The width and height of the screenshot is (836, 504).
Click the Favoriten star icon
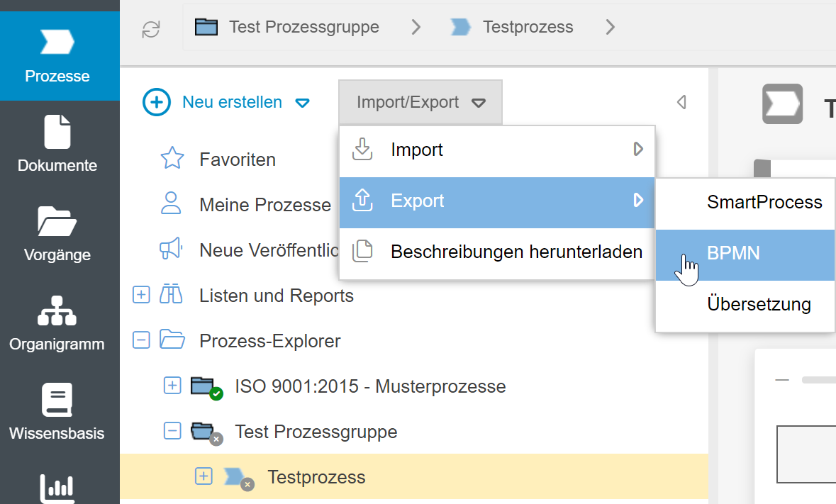172,159
